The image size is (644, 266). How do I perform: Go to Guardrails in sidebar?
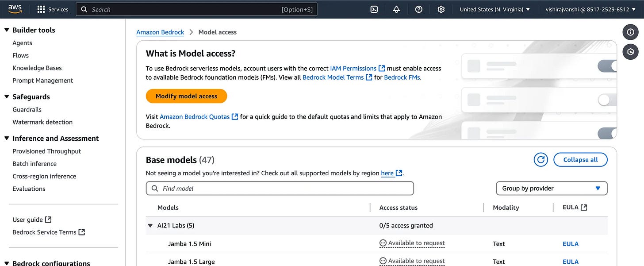pos(27,109)
